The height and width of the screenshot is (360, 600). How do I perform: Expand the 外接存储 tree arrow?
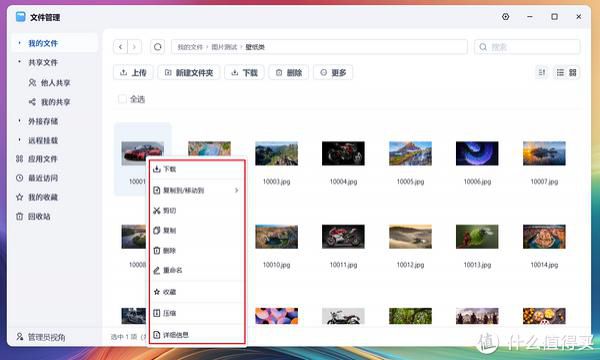tap(19, 121)
